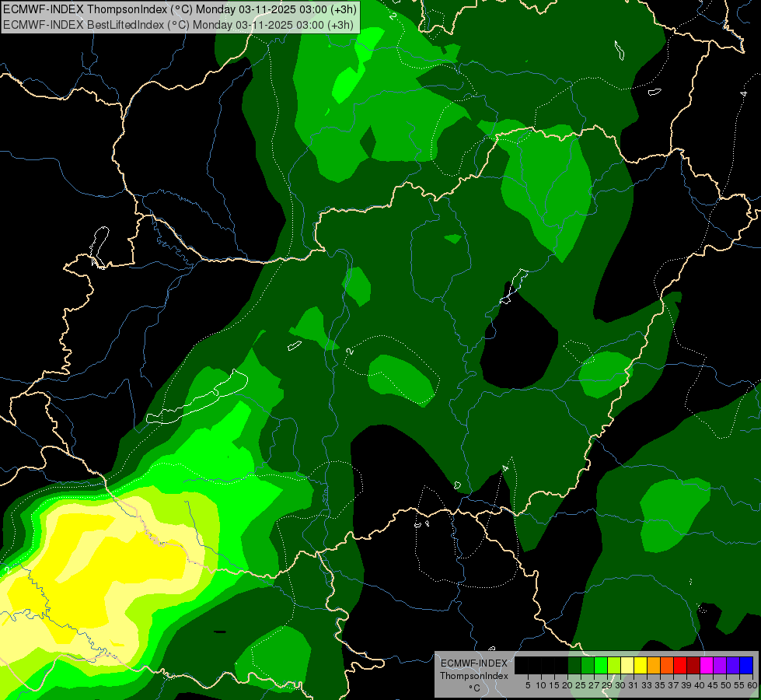The width and height of the screenshot is (761, 700).
Task: Click the legend tick value '27'
Action: pyautogui.click(x=594, y=685)
